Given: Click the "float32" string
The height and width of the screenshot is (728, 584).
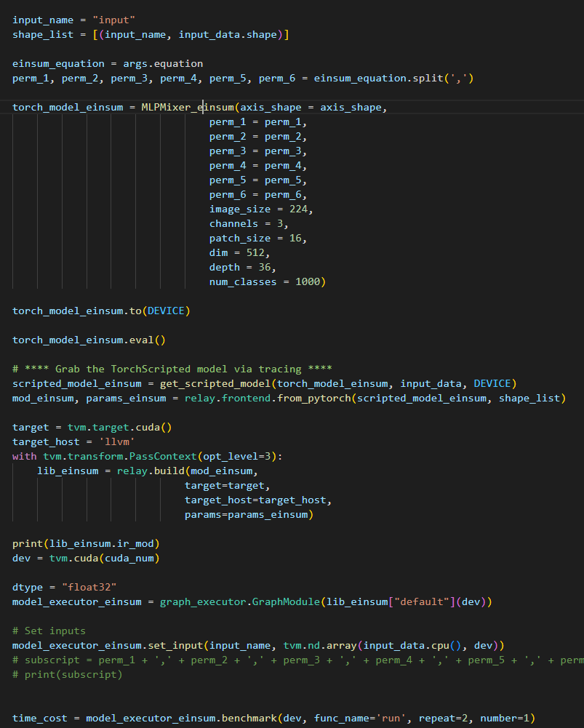Looking at the screenshot, I should [89, 588].
